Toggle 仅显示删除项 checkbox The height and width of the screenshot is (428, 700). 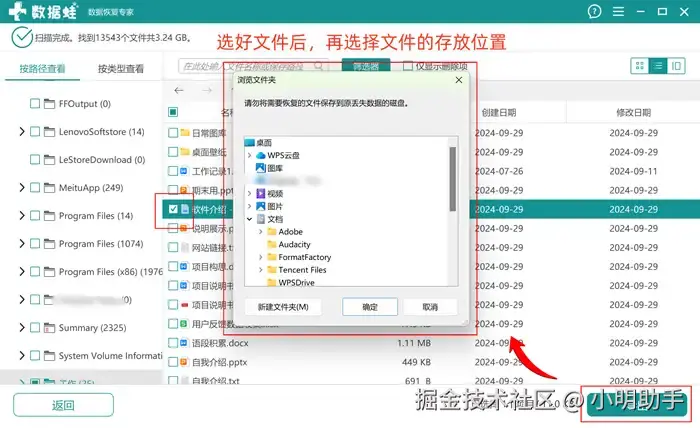408,66
